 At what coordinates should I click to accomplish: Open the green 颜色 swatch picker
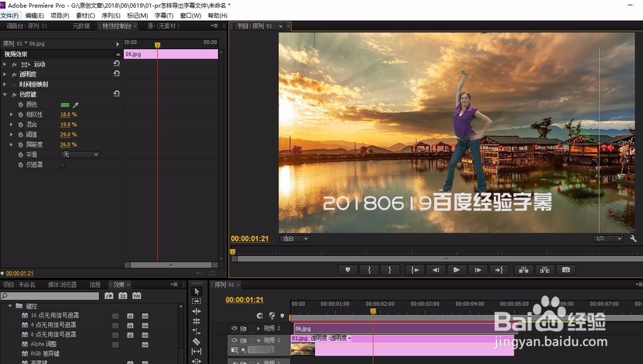coord(65,105)
